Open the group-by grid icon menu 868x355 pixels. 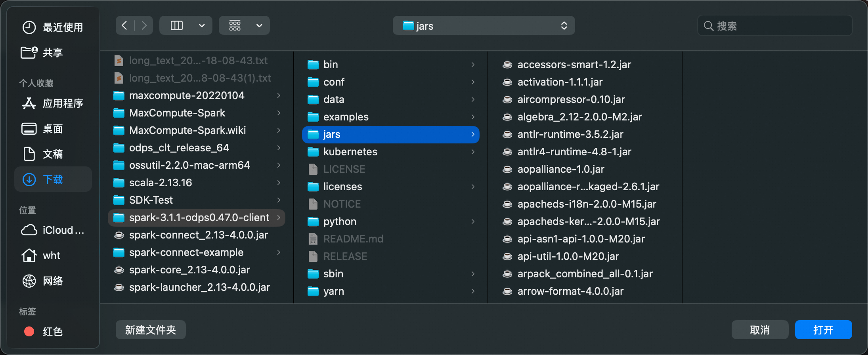tap(235, 26)
